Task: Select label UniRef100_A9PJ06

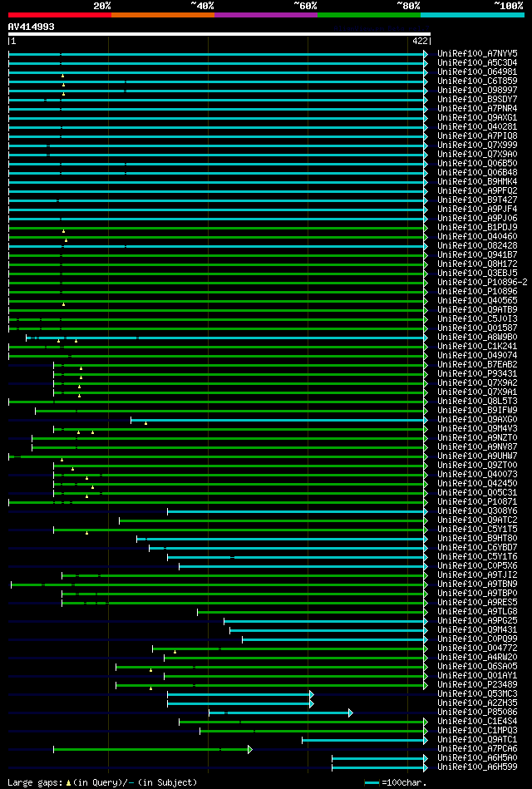Action: (x=478, y=218)
